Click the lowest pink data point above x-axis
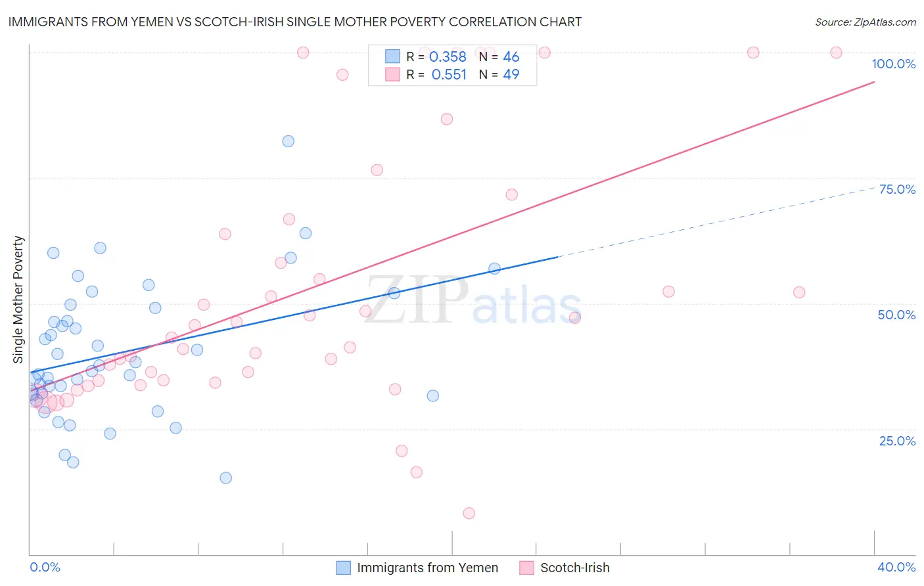924x586 pixels. (x=469, y=513)
